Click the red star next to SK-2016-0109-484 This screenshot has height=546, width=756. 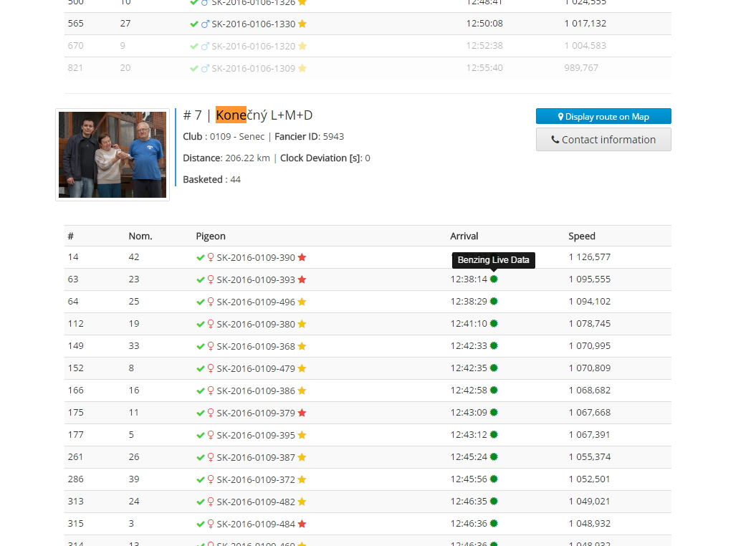click(302, 524)
